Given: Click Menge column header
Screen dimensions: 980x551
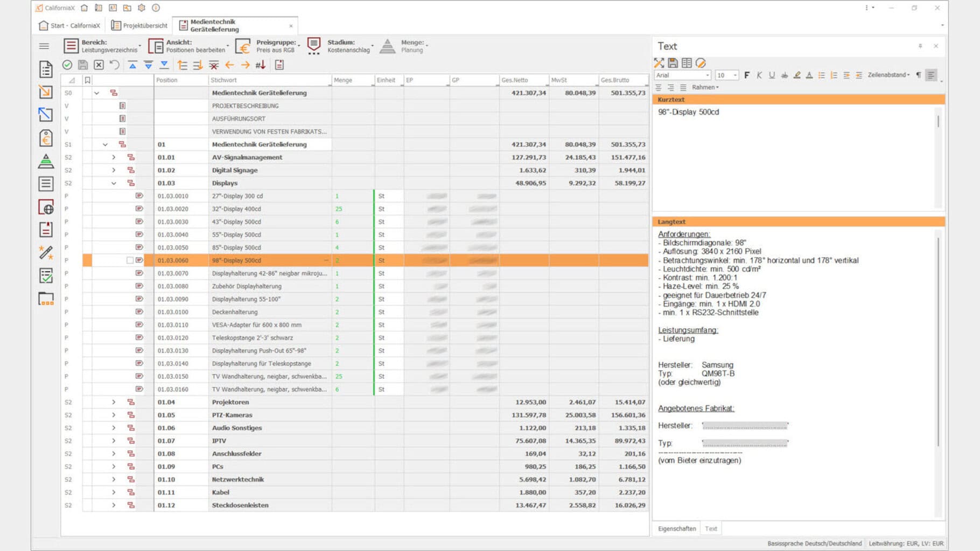Looking at the screenshot, I should click(353, 80).
